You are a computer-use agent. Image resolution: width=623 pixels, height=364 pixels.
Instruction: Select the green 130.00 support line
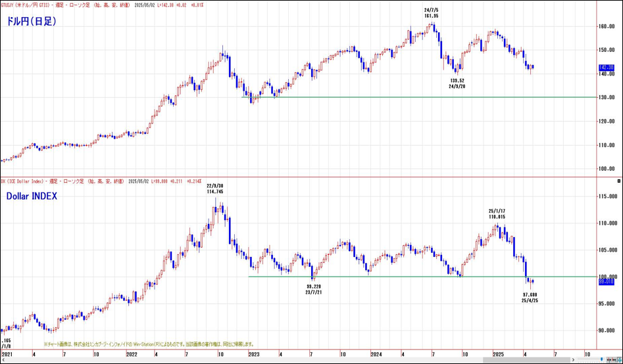pos(419,97)
